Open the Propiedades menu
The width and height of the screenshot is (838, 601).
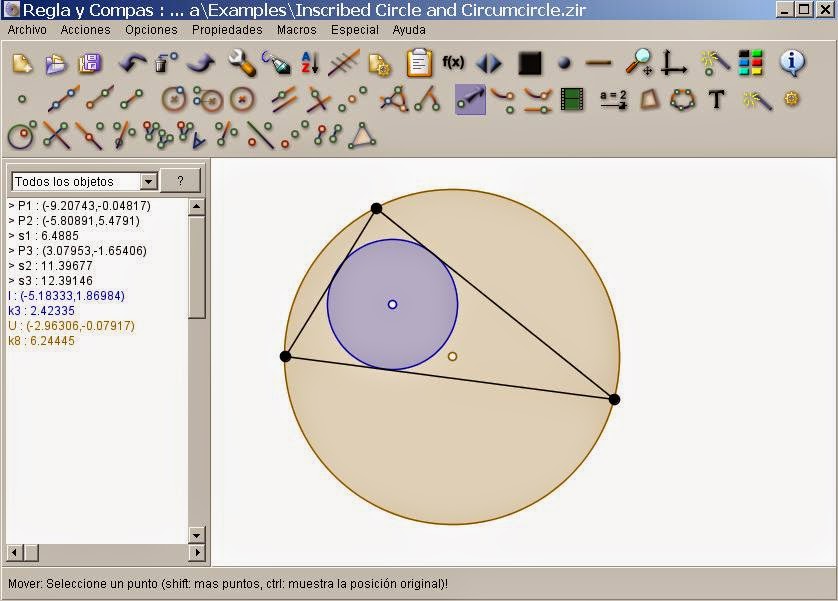tap(226, 30)
